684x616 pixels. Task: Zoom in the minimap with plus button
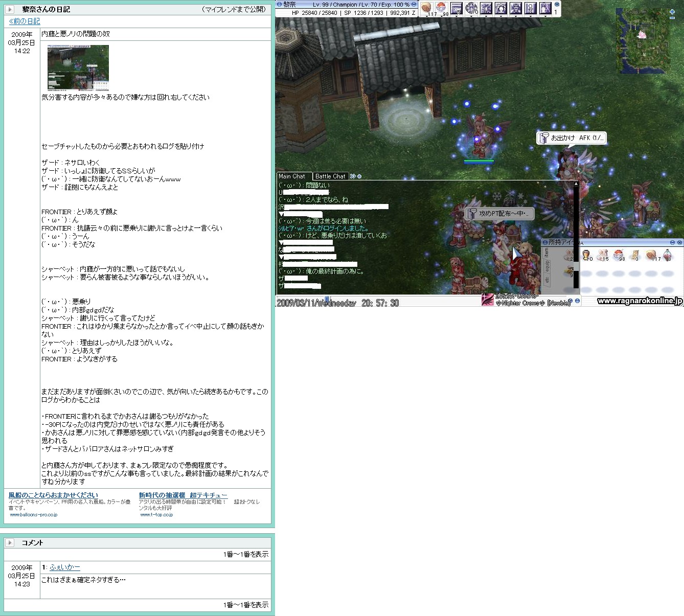[672, 12]
